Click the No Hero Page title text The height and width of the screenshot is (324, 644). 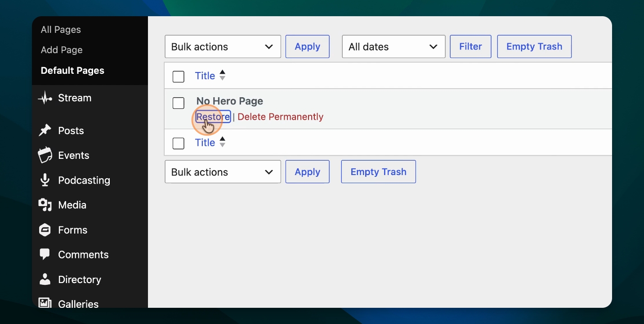coord(230,101)
